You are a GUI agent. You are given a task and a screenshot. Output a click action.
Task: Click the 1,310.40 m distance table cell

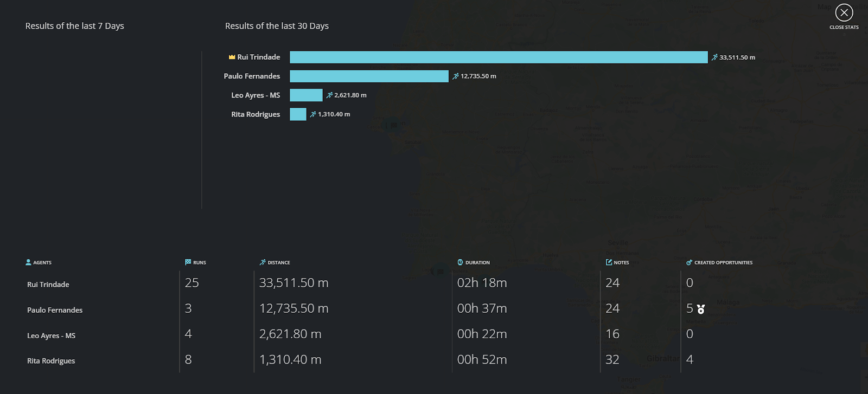[x=290, y=359]
